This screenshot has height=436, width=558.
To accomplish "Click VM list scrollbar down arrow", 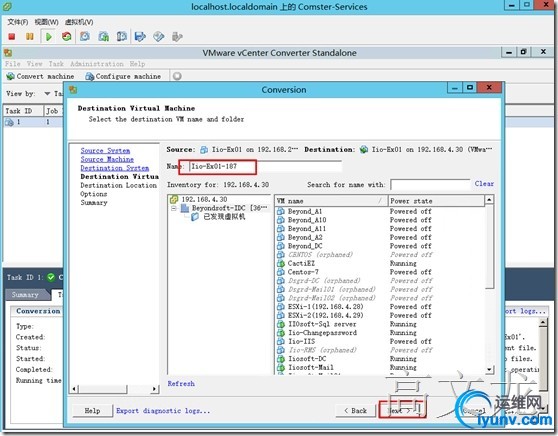I will point(489,369).
